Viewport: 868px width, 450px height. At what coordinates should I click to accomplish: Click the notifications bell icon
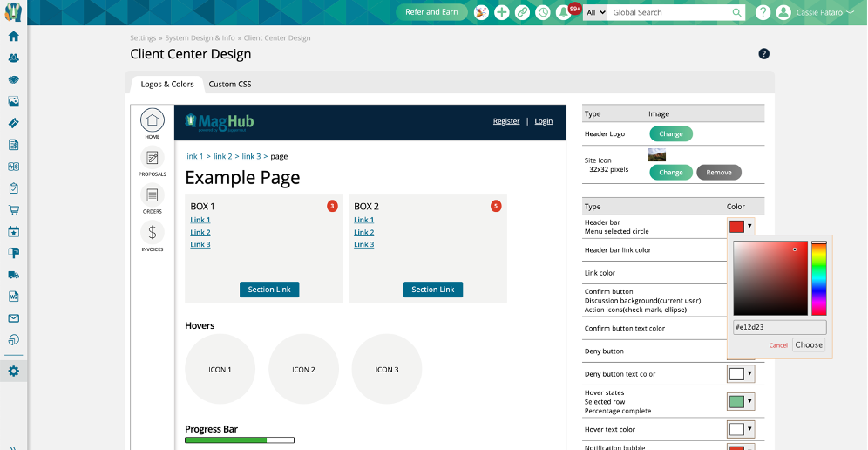coord(564,12)
